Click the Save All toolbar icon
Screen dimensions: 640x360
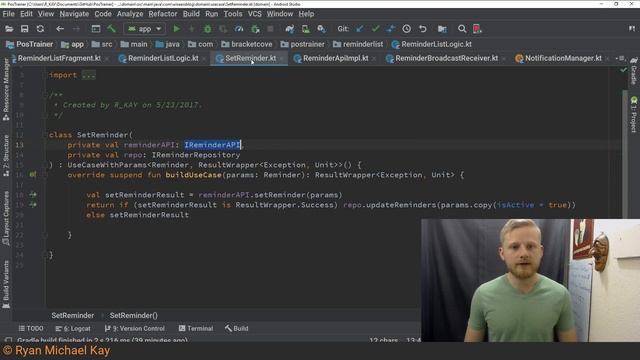point(24,29)
